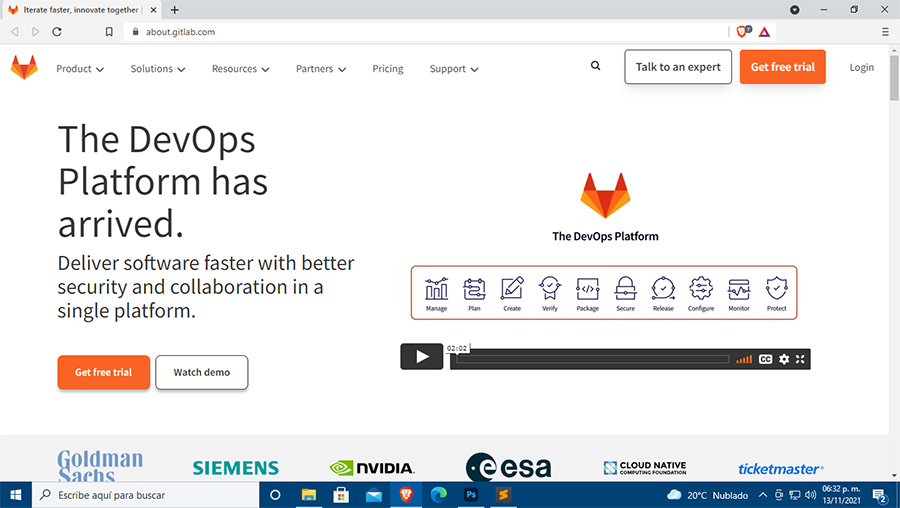Open Mail app from taskbar
Image resolution: width=900 pixels, height=508 pixels.
tap(374, 495)
